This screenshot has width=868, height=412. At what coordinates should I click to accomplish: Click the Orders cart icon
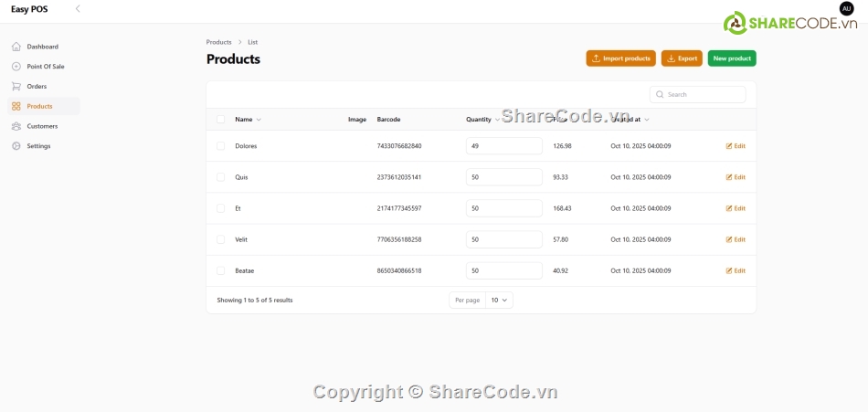16,87
